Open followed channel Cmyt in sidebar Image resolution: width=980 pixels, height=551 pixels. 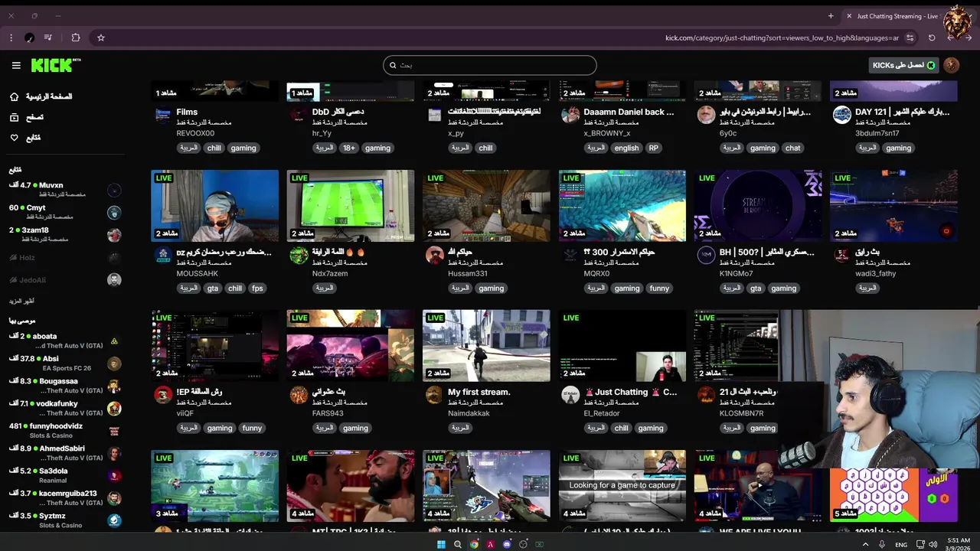(65, 212)
